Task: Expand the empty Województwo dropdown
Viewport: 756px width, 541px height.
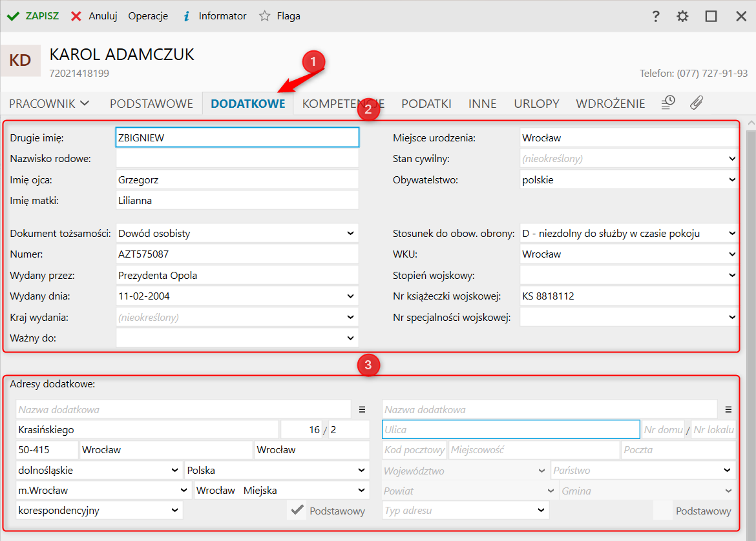Action: pyautogui.click(x=541, y=471)
